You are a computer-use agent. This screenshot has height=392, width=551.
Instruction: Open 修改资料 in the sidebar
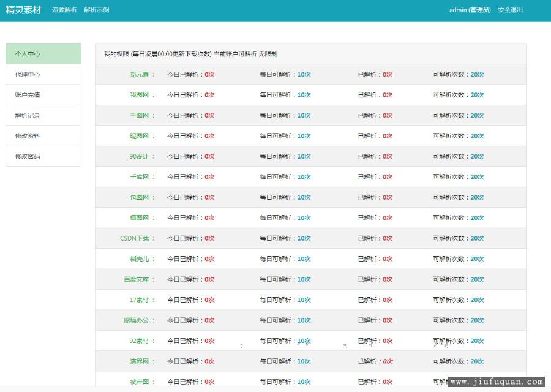(43, 136)
